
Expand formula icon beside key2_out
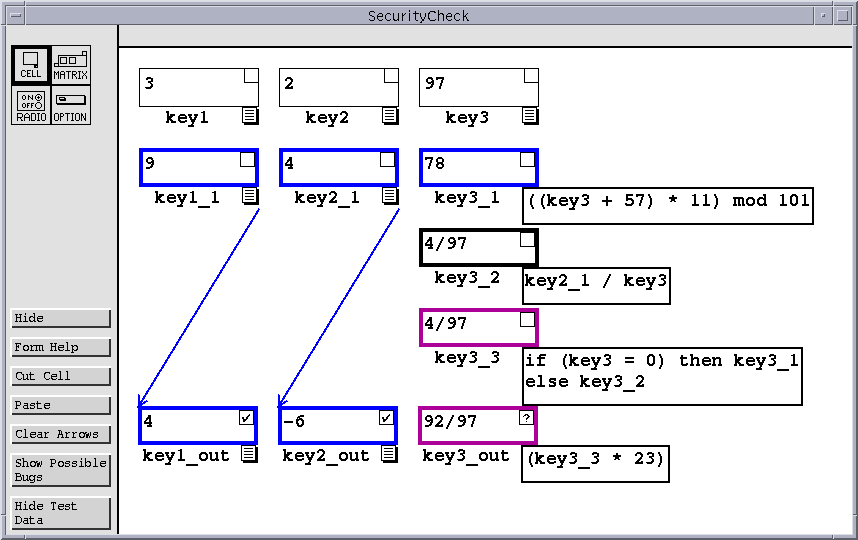(x=390, y=454)
